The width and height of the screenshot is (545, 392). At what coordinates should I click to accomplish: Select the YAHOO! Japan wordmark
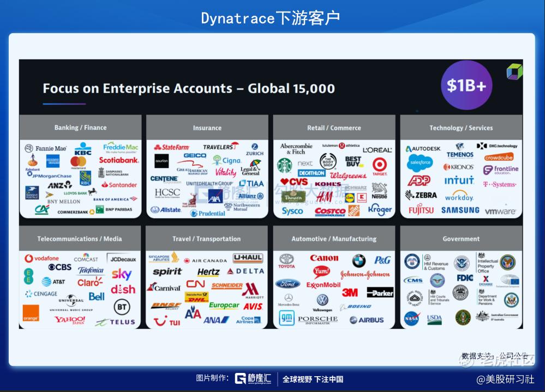point(69,319)
